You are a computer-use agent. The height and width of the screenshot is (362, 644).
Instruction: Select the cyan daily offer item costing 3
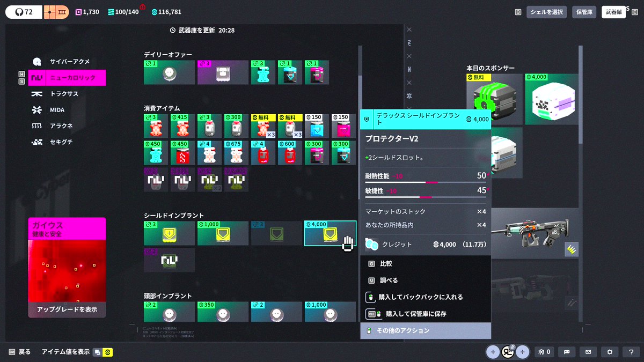(x=263, y=72)
